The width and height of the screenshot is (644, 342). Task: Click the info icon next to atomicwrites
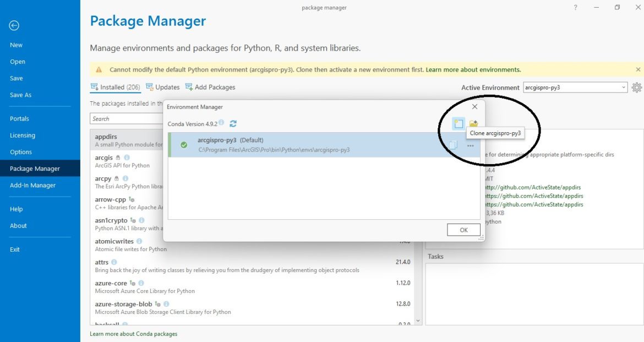(139, 241)
